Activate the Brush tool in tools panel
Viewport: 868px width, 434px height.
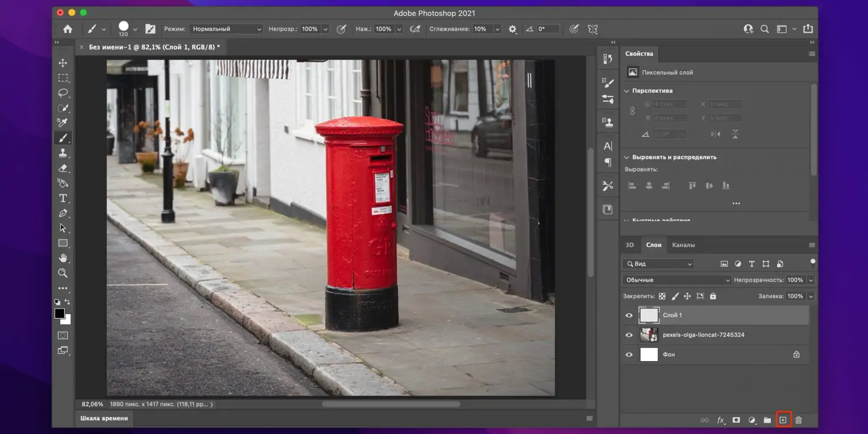pyautogui.click(x=63, y=138)
